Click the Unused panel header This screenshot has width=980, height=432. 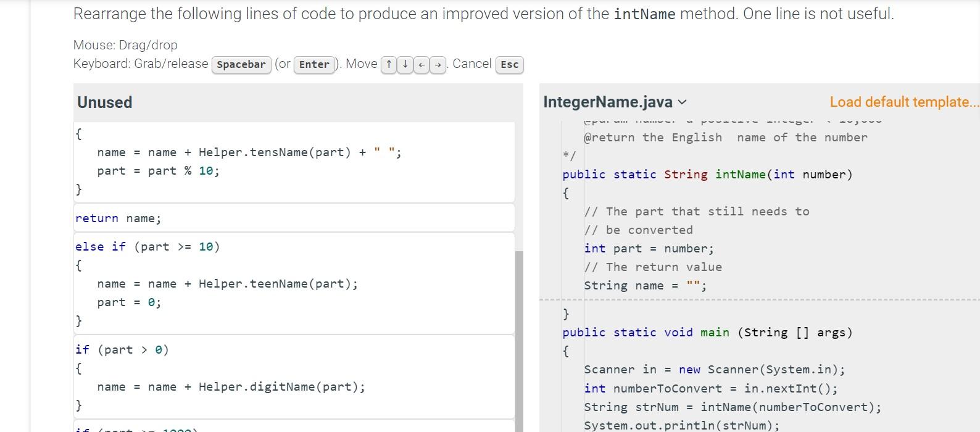[105, 102]
